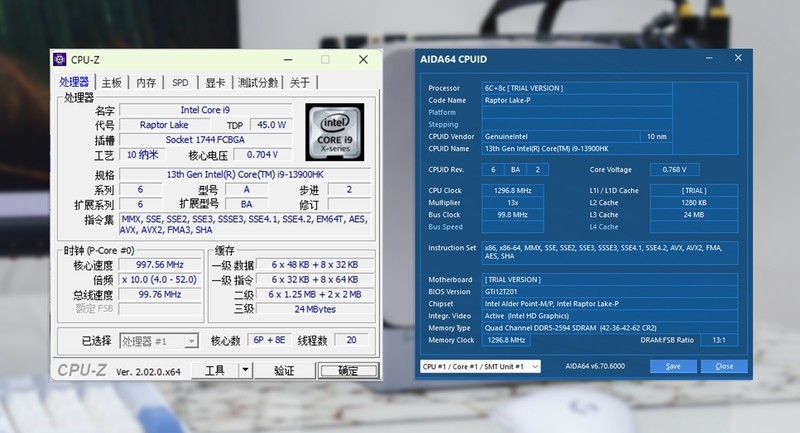
Task: Click the AIDA64 Code Name Raptor Lake-P
Action: pyautogui.click(x=577, y=100)
